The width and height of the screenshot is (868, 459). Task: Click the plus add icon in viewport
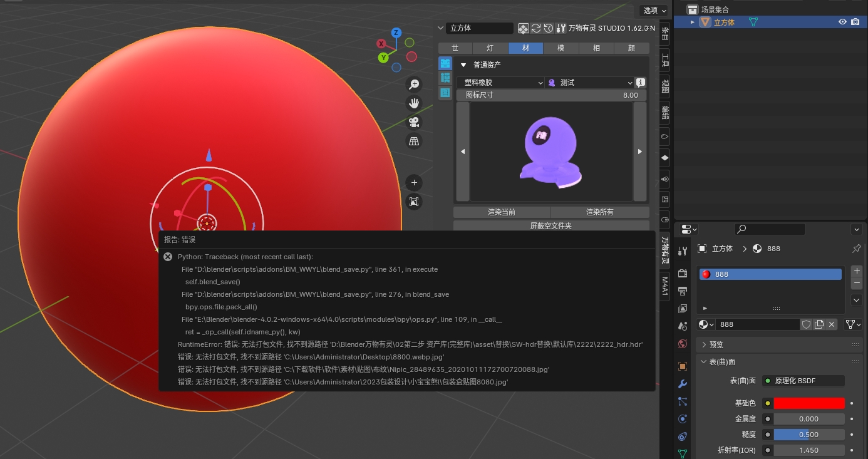[413, 183]
